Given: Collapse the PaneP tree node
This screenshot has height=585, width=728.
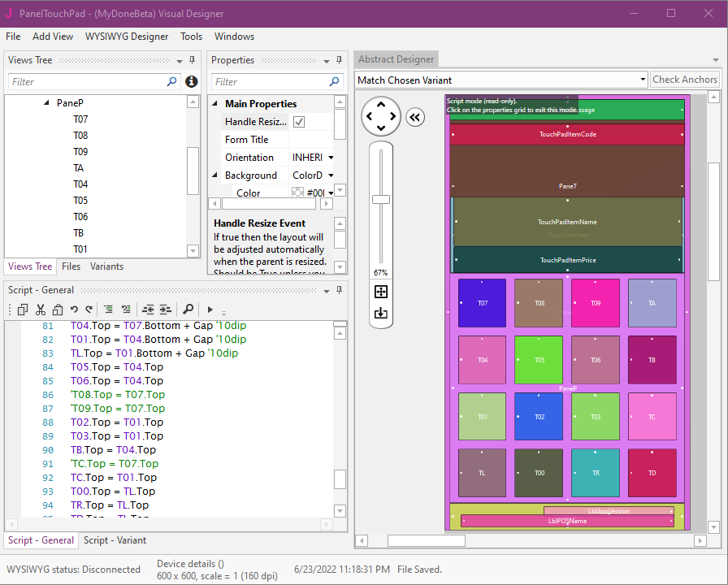Looking at the screenshot, I should [45, 103].
